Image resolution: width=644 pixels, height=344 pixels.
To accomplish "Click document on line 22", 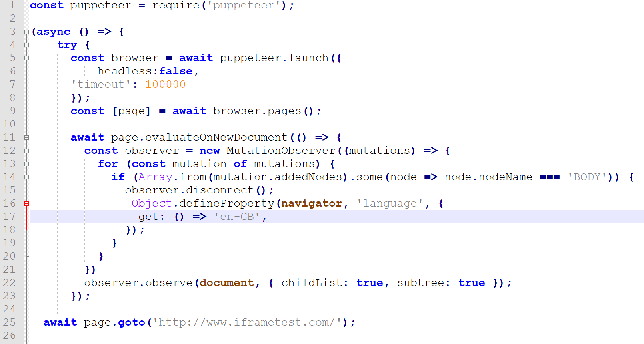I will pos(227,283).
